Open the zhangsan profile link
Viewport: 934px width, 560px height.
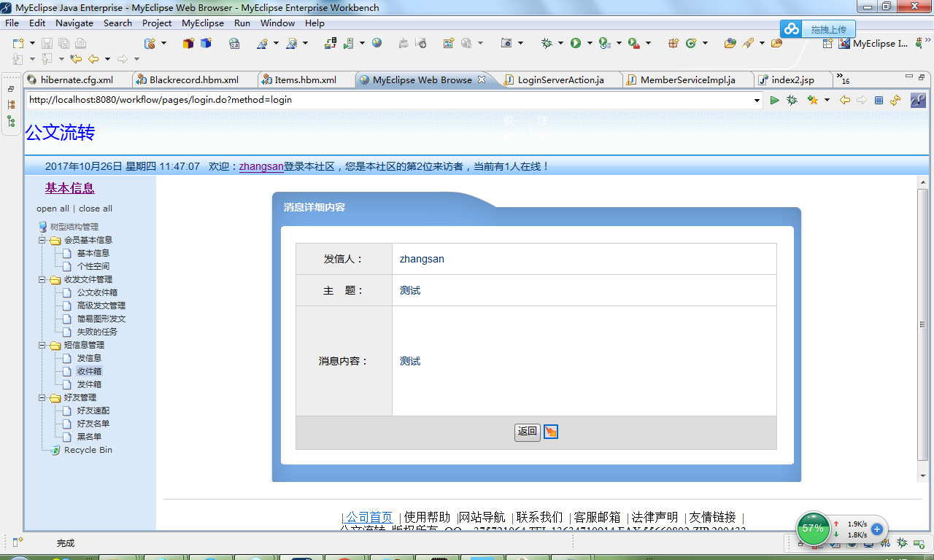pyautogui.click(x=260, y=166)
